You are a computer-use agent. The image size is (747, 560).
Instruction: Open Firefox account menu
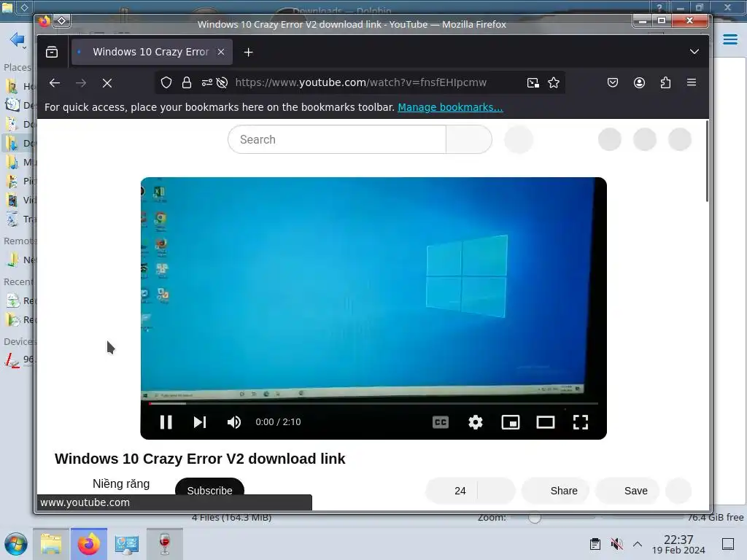[x=639, y=83]
